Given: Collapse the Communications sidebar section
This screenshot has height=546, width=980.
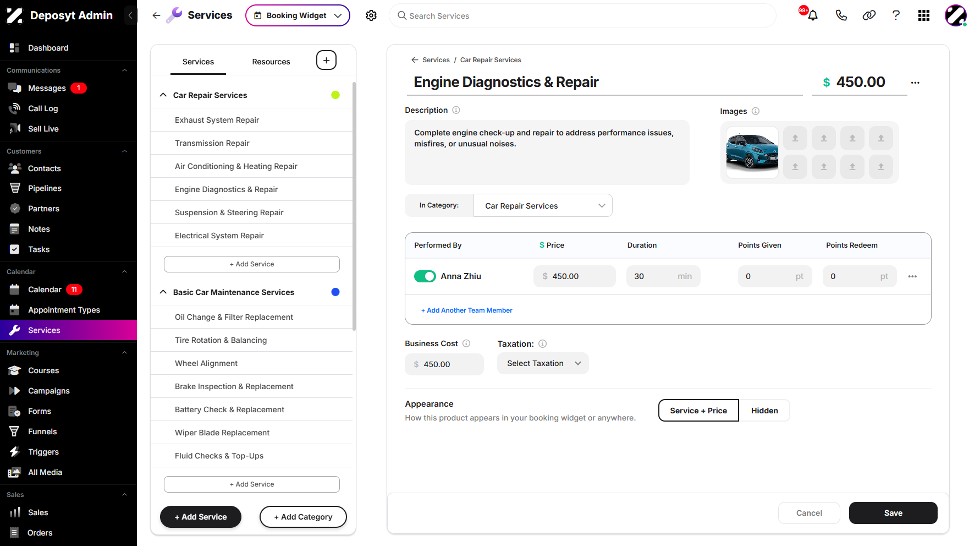Looking at the screenshot, I should (124, 70).
